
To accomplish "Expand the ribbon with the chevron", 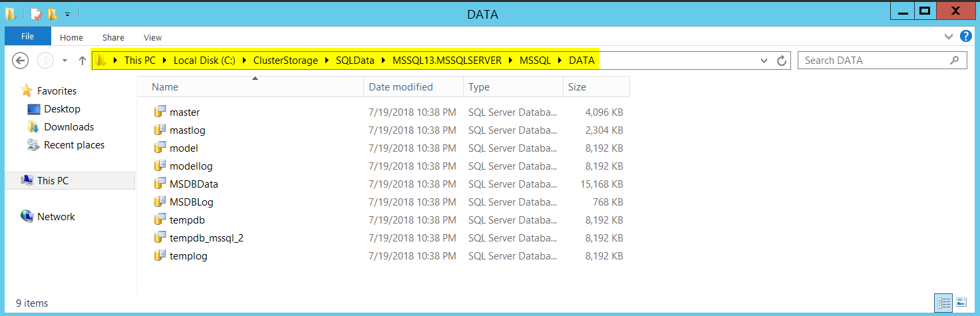I will pyautogui.click(x=948, y=37).
